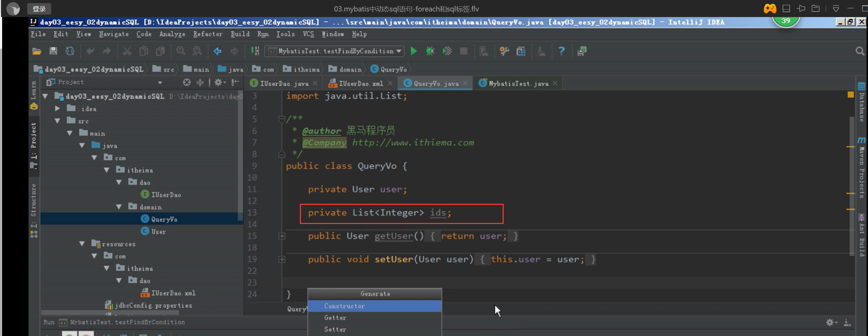Open the Maven Projects side panel
This screenshot has width=868, height=336.
pyautogui.click(x=862, y=168)
